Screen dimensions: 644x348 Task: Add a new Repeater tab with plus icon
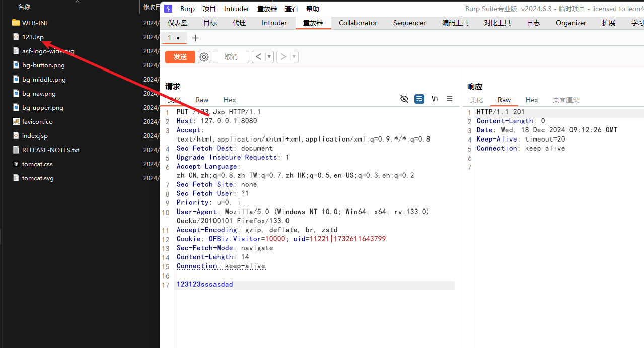(196, 38)
